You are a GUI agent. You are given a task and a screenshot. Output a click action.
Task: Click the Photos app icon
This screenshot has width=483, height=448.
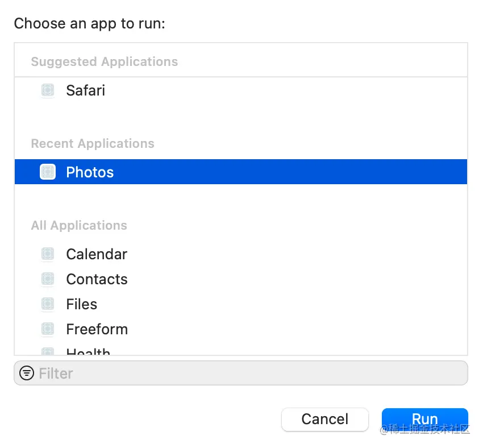tap(48, 172)
